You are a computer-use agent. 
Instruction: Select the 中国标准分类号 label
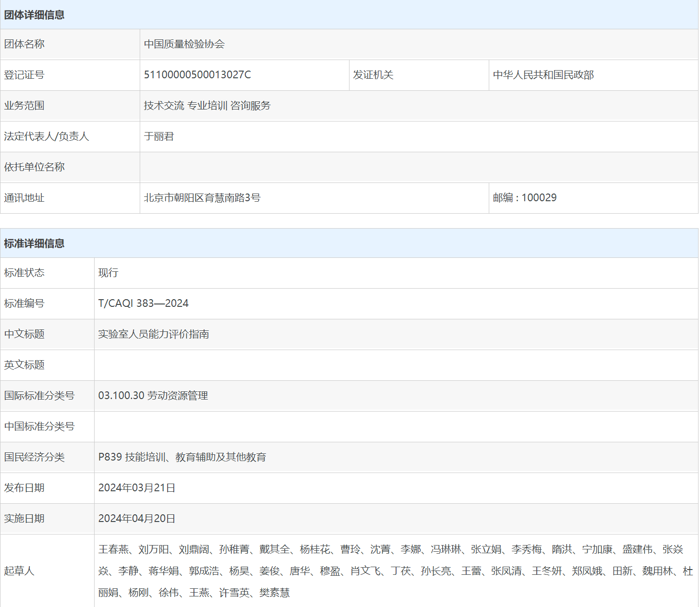click(39, 426)
